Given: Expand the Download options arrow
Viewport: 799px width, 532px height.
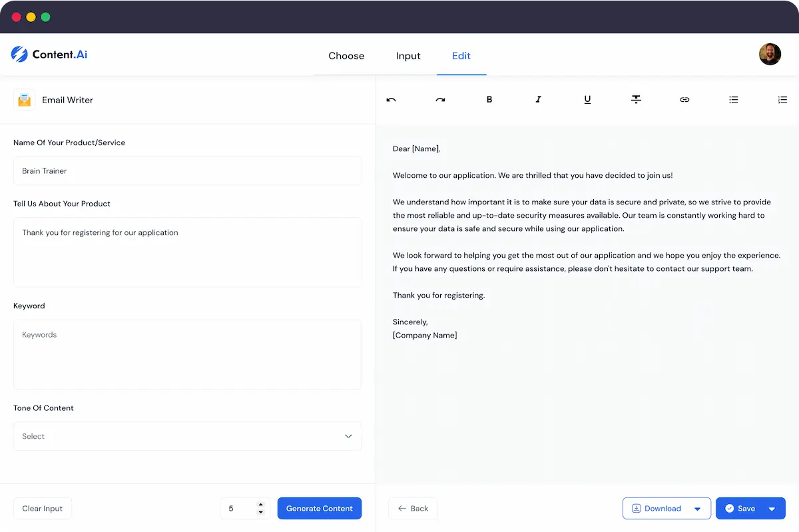Looking at the screenshot, I should click(697, 509).
